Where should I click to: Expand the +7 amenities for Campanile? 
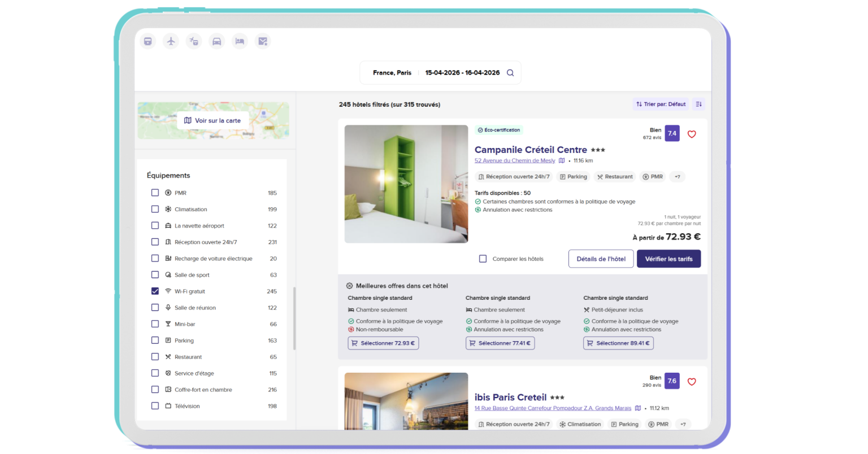(x=677, y=177)
